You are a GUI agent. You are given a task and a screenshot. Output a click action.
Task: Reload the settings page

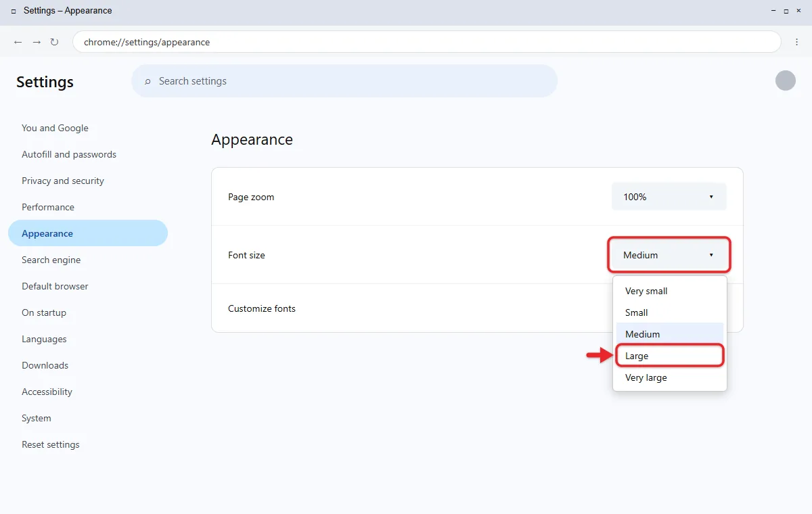click(55, 42)
